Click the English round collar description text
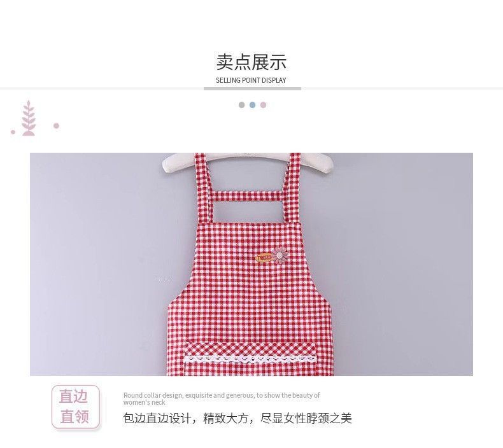 222,398
